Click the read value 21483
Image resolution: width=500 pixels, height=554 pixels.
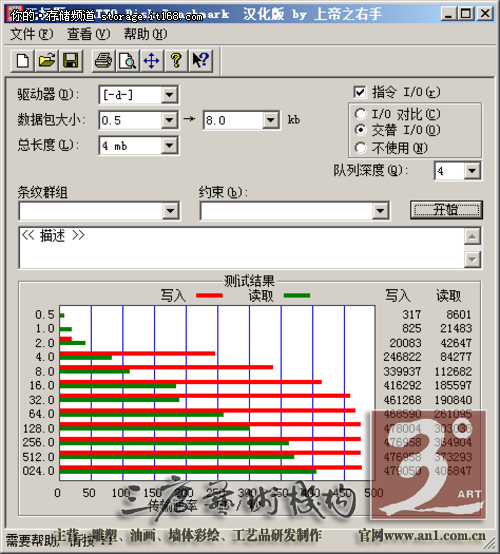click(x=456, y=328)
